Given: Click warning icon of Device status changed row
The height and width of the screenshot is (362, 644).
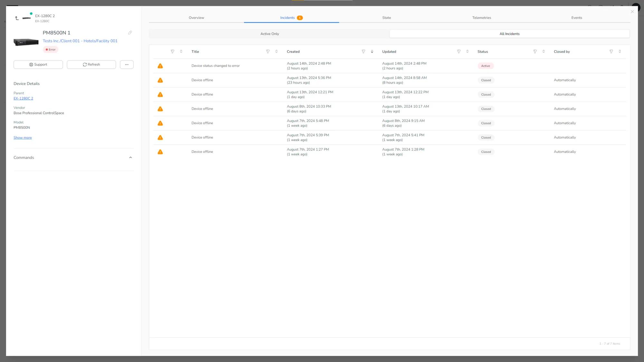Looking at the screenshot, I should click(160, 66).
